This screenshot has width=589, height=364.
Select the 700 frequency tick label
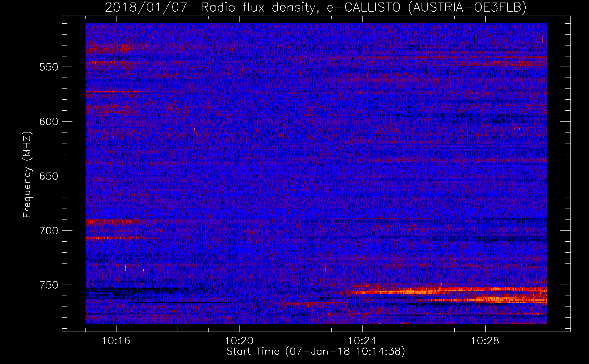(x=49, y=231)
